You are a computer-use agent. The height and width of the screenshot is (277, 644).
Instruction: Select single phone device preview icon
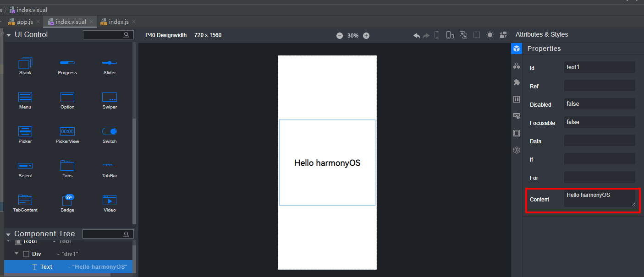pos(437,35)
